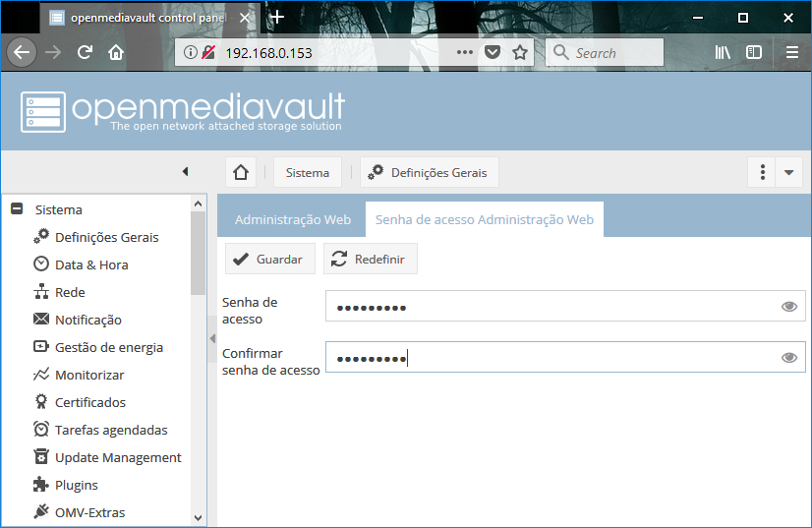Reveal password in Confirmar senha field
The image size is (812, 528).
(788, 357)
